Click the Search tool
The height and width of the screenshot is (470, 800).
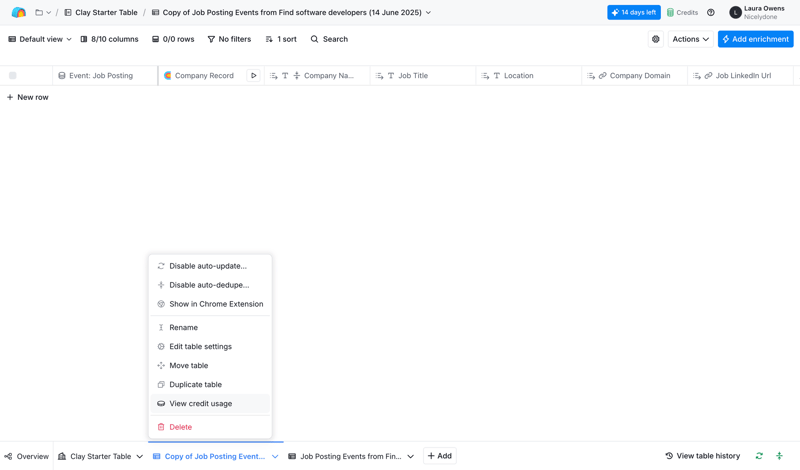point(329,39)
